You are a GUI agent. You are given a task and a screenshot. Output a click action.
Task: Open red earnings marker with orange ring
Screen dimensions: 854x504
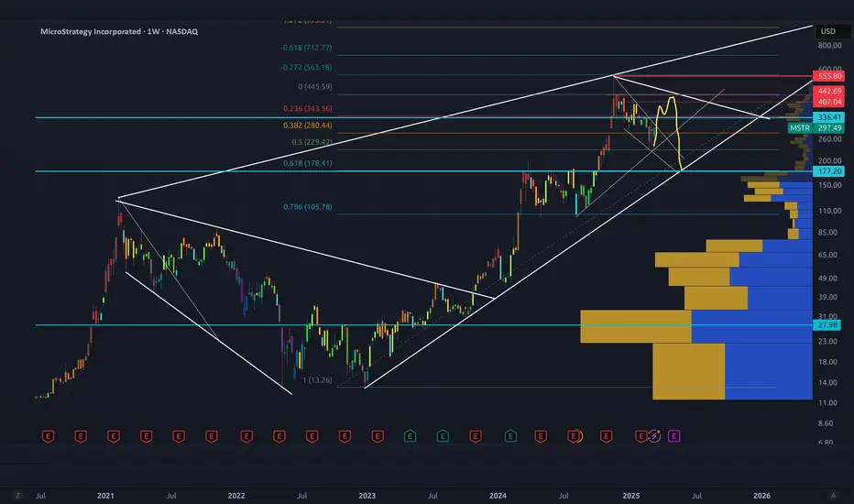574,436
